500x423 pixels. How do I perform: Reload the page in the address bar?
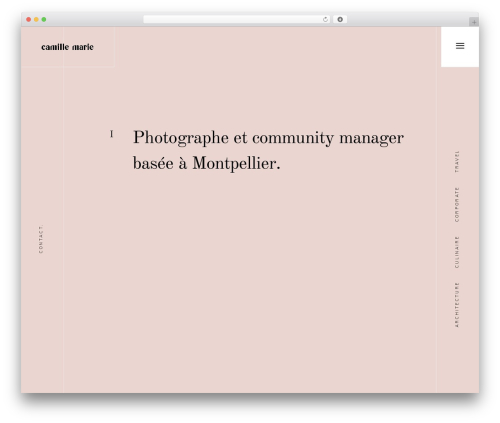tap(325, 20)
